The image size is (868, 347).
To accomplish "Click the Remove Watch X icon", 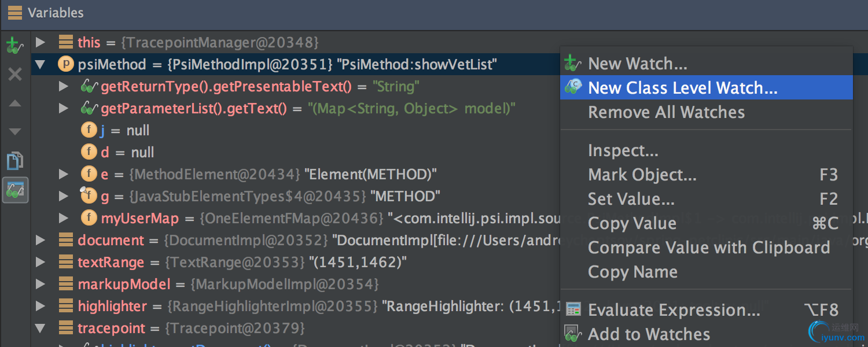I will 14,74.
